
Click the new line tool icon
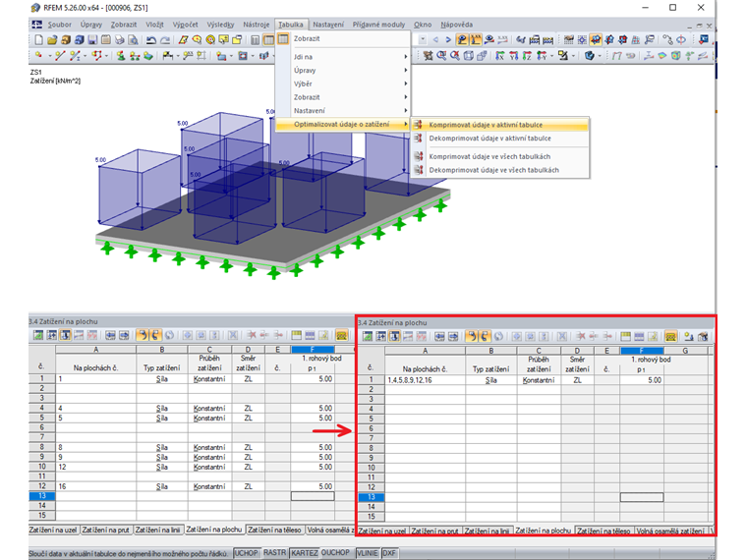[x=60, y=56]
